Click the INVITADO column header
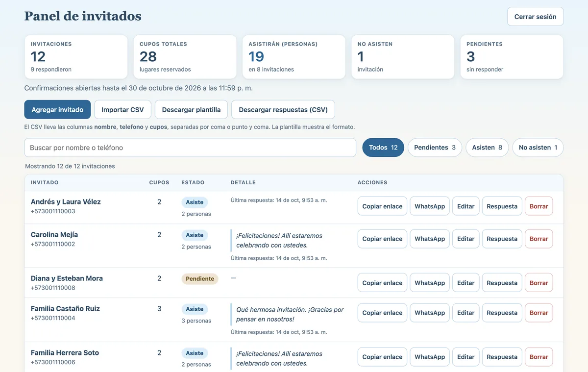Viewport: 588px width, 372px height. [x=45, y=182]
